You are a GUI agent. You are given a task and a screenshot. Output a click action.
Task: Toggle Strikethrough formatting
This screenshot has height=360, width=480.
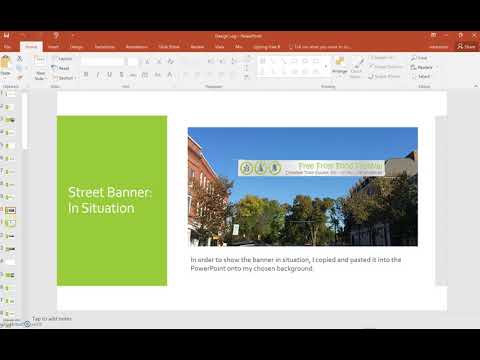click(x=133, y=75)
